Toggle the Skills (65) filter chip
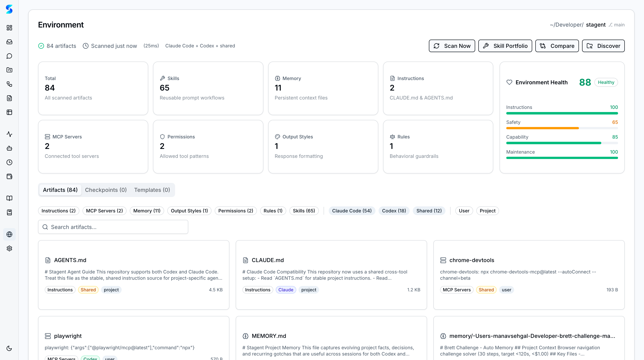Screen dimensions: 644x360 click(x=304, y=211)
